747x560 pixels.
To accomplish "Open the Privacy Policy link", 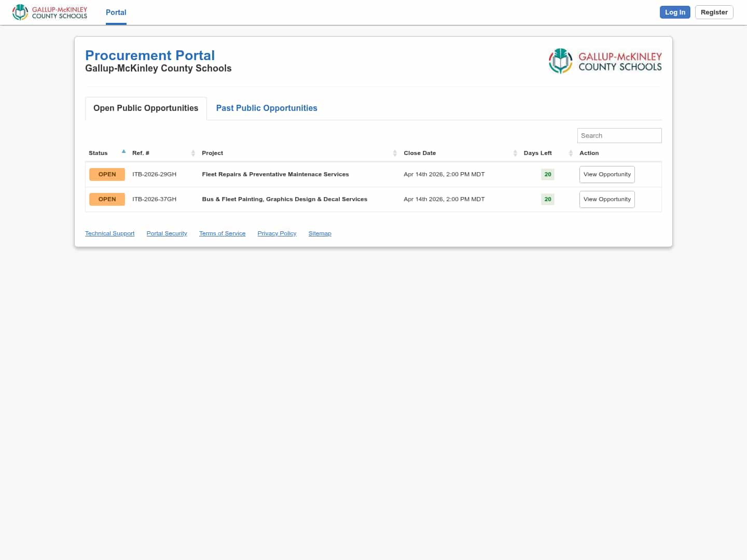I will click(x=276, y=233).
